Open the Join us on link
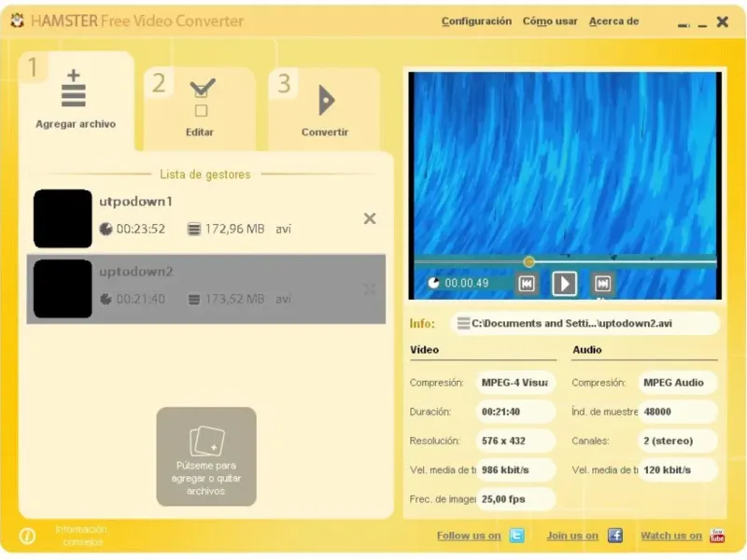Image resolution: width=747 pixels, height=560 pixels. [572, 536]
